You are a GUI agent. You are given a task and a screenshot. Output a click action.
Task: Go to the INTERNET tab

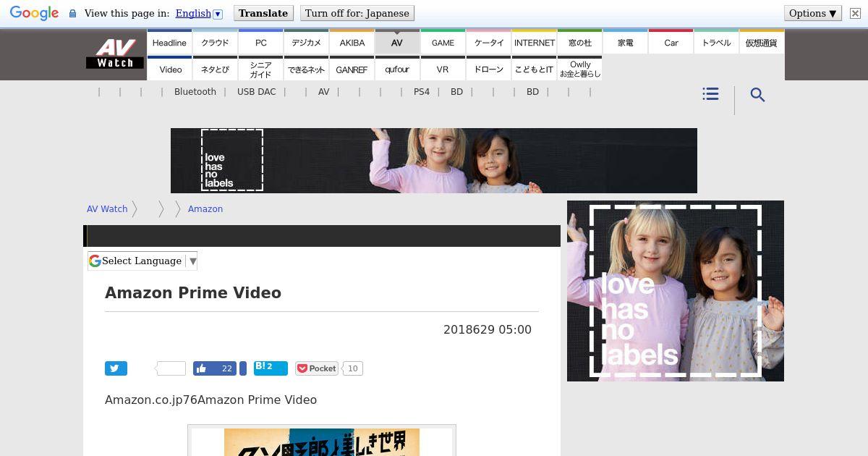click(534, 42)
